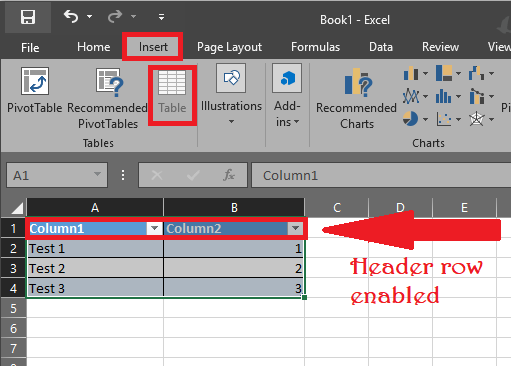Click the Table icon in Tables group
This screenshot has height=366, width=511.
(172, 82)
